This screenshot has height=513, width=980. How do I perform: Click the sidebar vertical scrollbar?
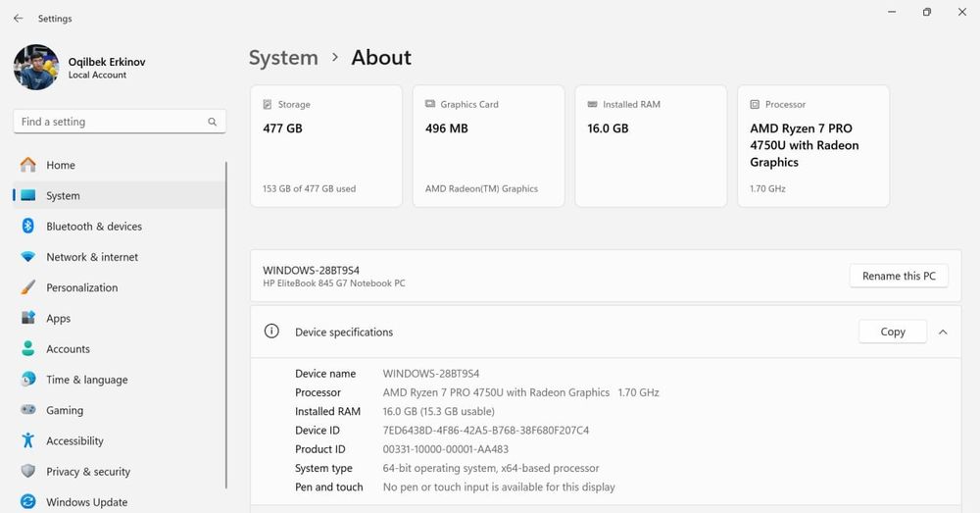coord(226,325)
